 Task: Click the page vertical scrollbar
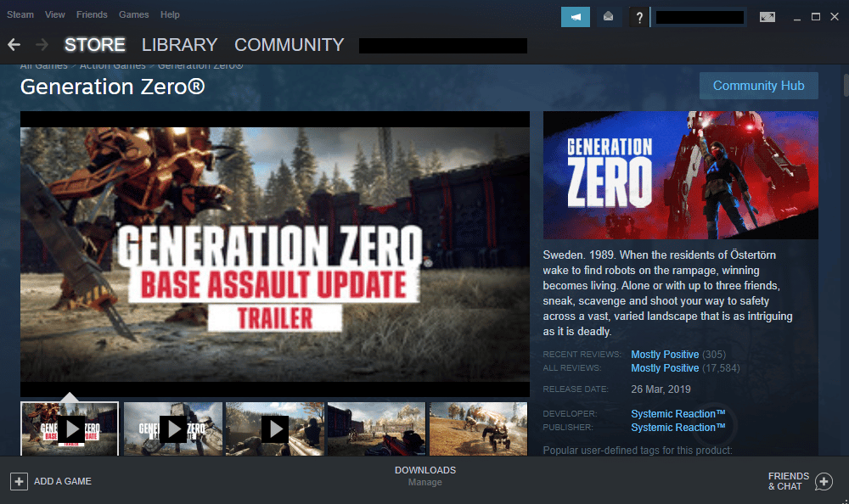pyautogui.click(x=846, y=86)
